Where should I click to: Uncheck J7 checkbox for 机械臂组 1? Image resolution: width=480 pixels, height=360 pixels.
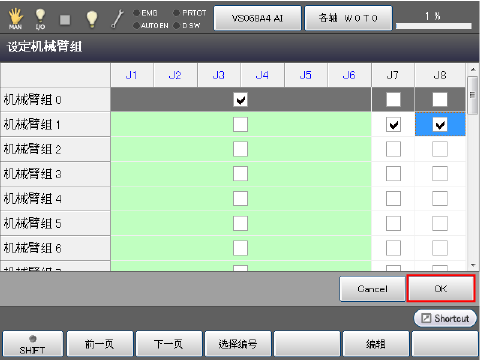[x=393, y=125]
